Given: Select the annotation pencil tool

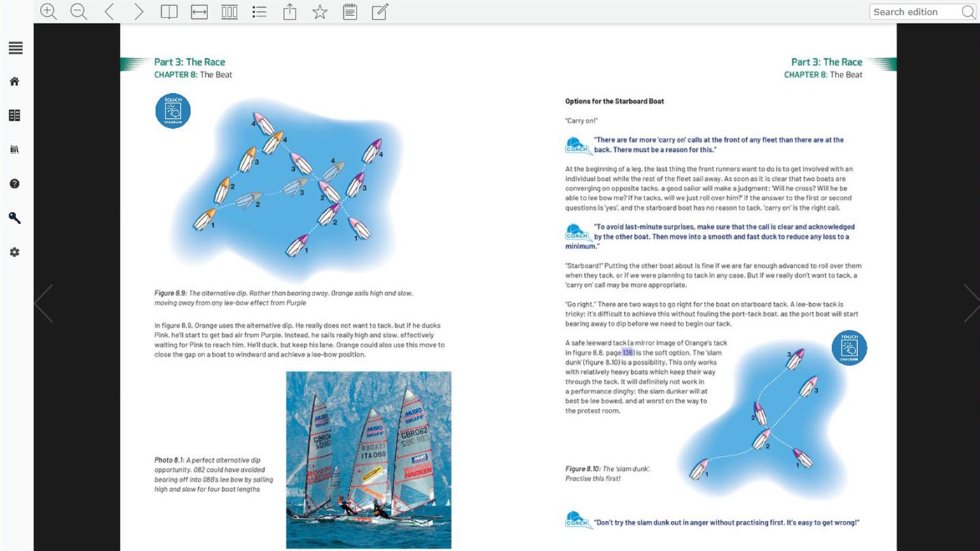Looking at the screenshot, I should coord(379,11).
